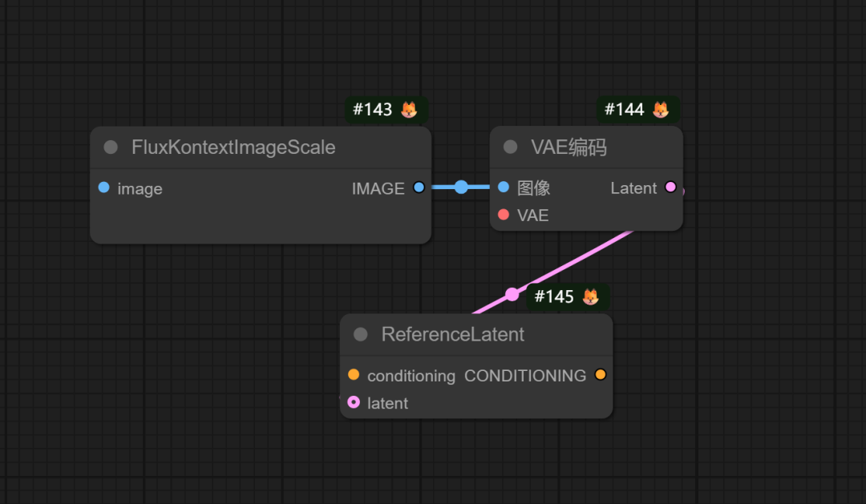Viewport: 866px width, 504px height.
Task: Click the #143 node ID badge
Action: point(386,109)
